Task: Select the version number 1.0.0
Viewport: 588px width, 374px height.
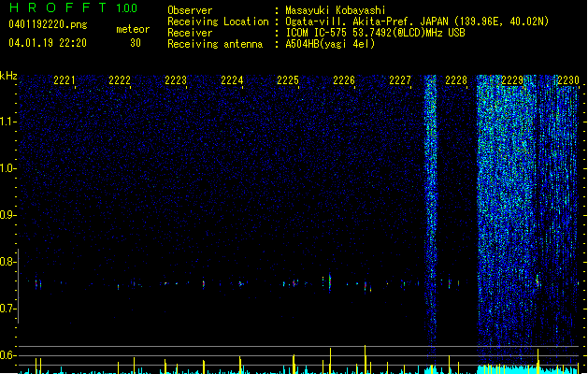Action: click(x=126, y=8)
